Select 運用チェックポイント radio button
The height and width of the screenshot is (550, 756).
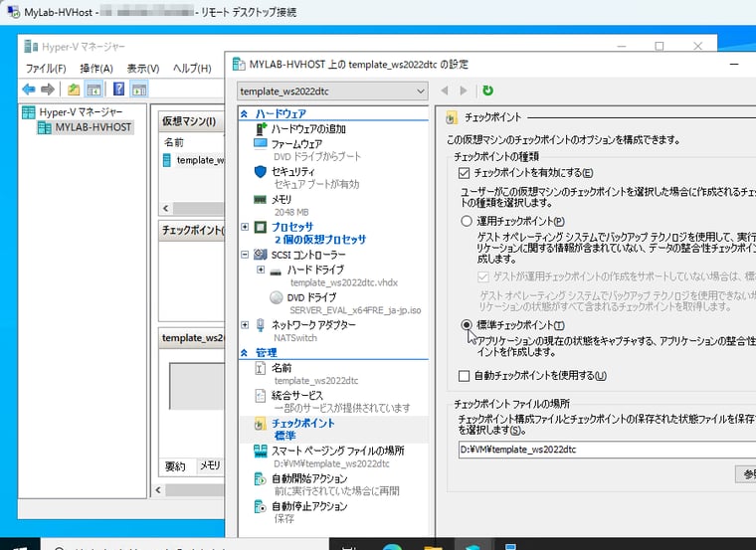(467, 221)
